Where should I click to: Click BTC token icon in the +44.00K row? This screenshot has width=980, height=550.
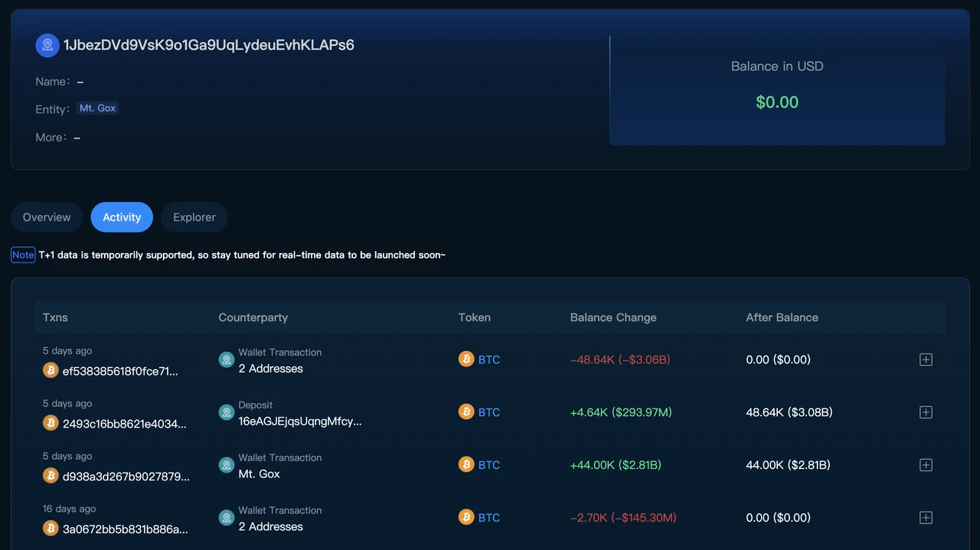point(466,464)
